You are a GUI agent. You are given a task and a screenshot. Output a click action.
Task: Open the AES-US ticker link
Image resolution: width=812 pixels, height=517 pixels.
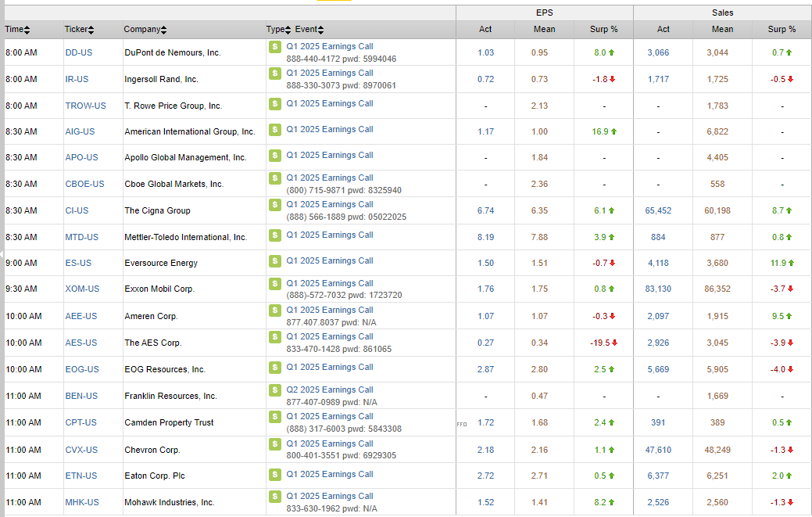point(80,343)
